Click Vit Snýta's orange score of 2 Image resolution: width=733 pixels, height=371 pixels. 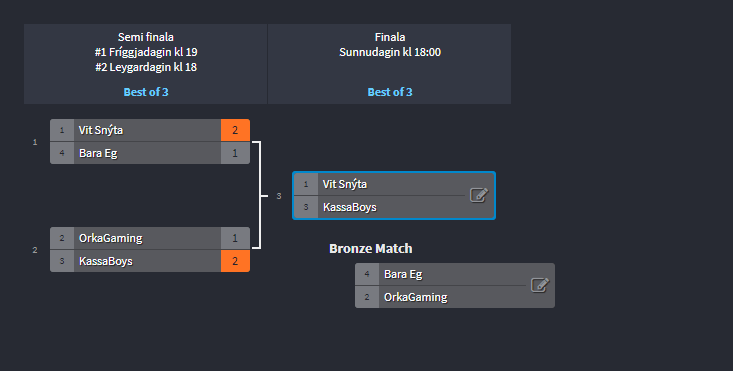[235, 130]
